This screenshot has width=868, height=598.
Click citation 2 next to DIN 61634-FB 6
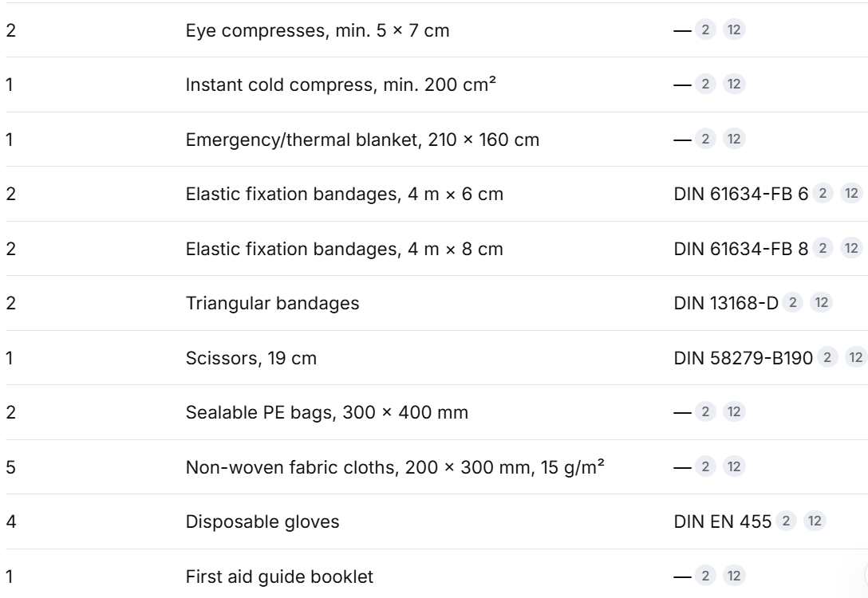823,193
